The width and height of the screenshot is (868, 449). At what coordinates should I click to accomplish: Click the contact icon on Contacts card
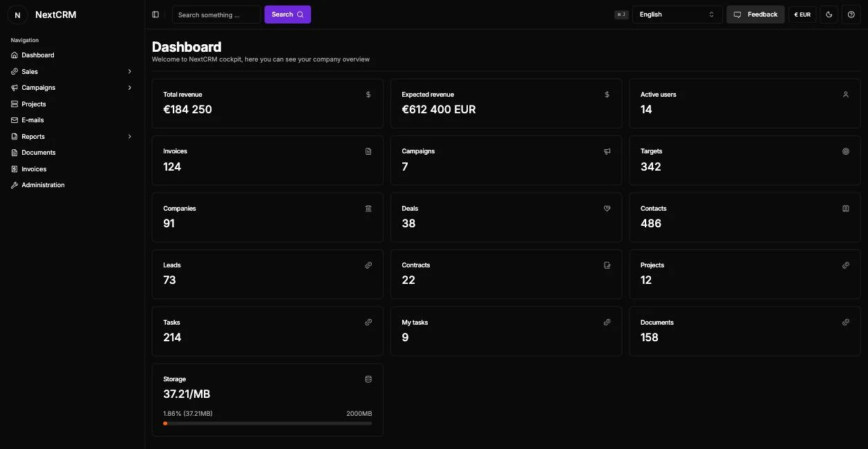[x=846, y=208]
